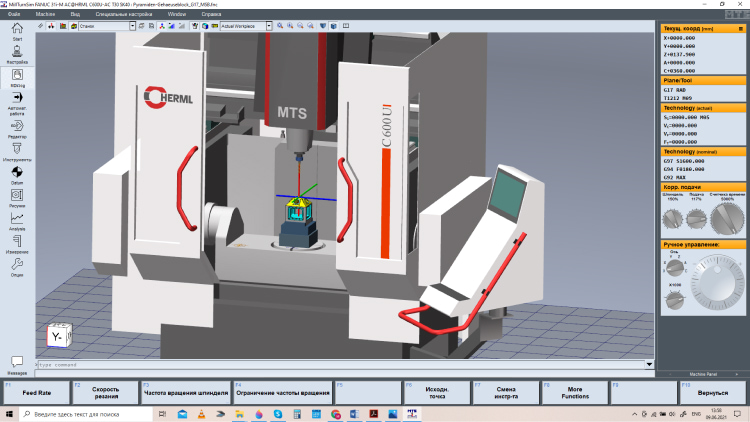750x422 pixels.
Task: Click the large time-scale override knob
Action: (x=727, y=219)
